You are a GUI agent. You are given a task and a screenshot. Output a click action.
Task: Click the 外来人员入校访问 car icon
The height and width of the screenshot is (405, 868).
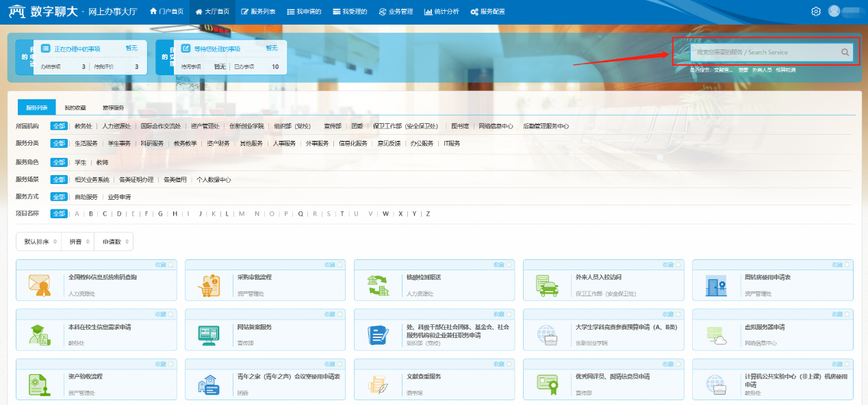coord(546,285)
